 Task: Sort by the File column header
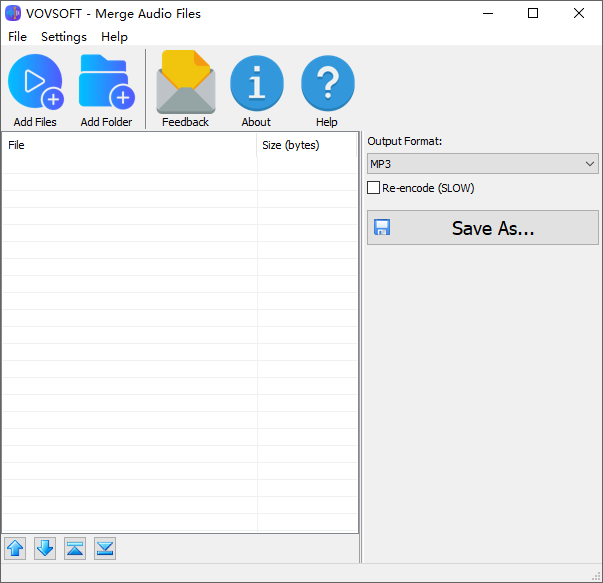click(x=130, y=145)
